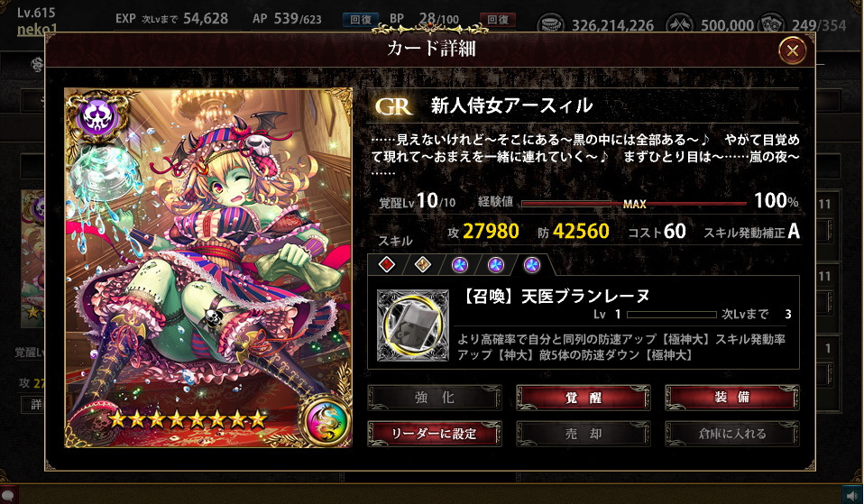The image size is (864, 504).
Task: Open the third skill slot orb tab
Action: click(460, 265)
